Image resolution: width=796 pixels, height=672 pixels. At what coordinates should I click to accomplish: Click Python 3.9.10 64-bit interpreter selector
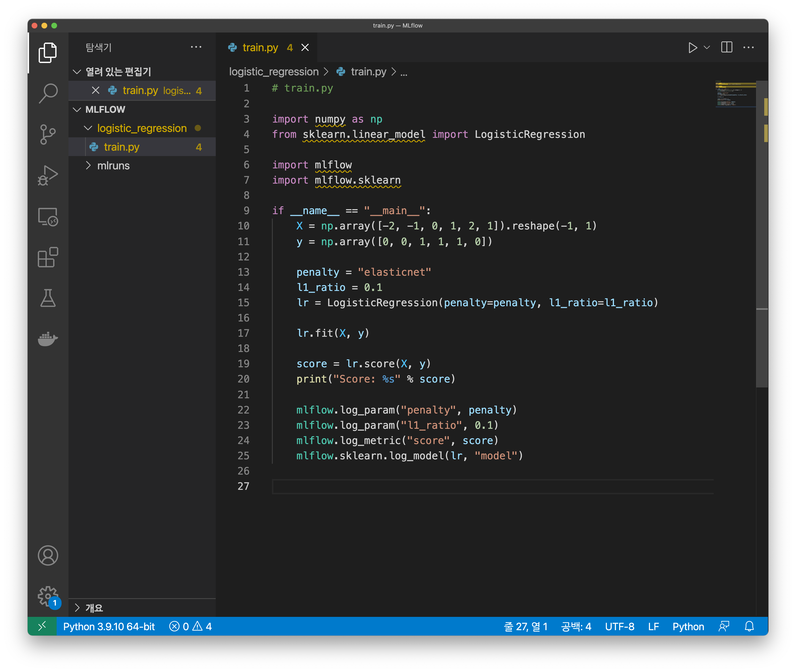tap(109, 627)
